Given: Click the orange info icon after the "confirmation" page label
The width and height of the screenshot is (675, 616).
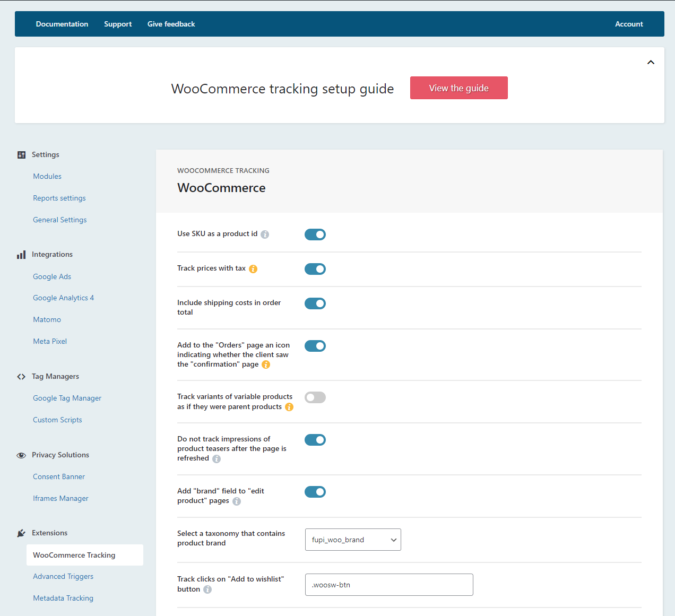Looking at the screenshot, I should (266, 365).
